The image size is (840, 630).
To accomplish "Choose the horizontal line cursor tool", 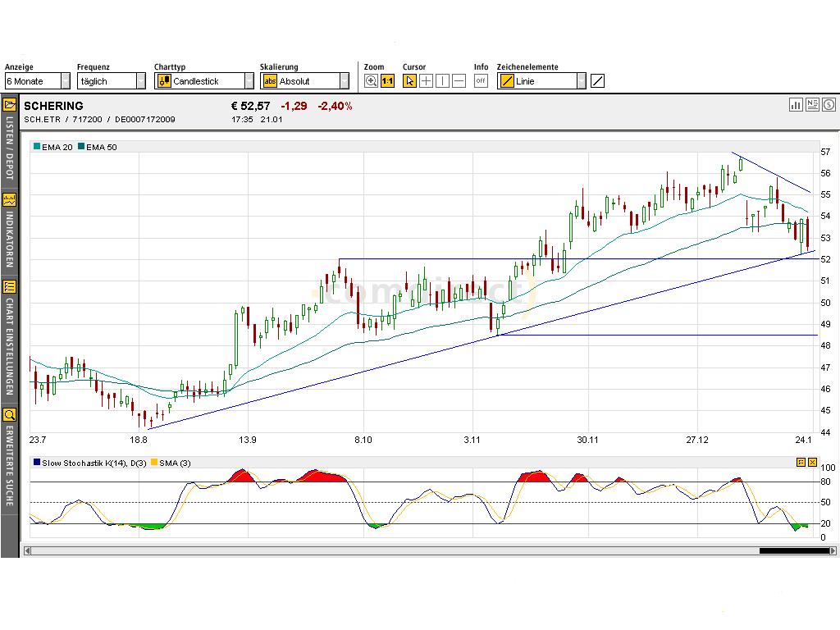I will click(x=458, y=80).
